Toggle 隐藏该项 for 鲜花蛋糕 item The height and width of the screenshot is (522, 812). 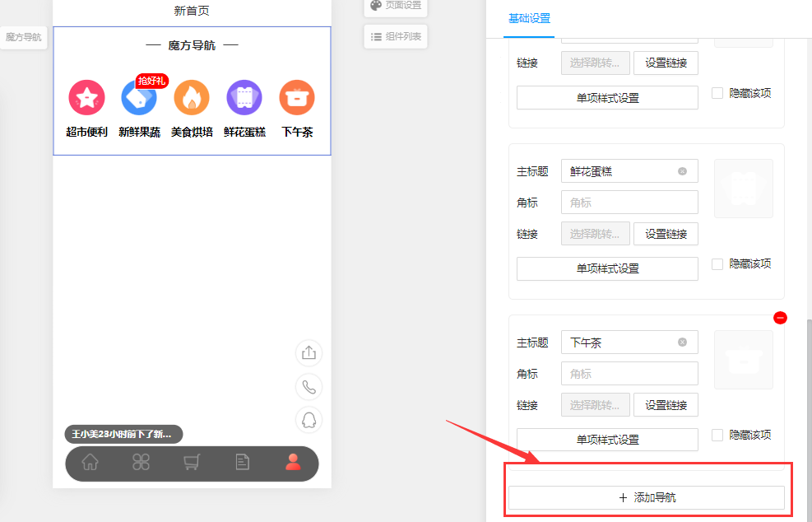717,264
